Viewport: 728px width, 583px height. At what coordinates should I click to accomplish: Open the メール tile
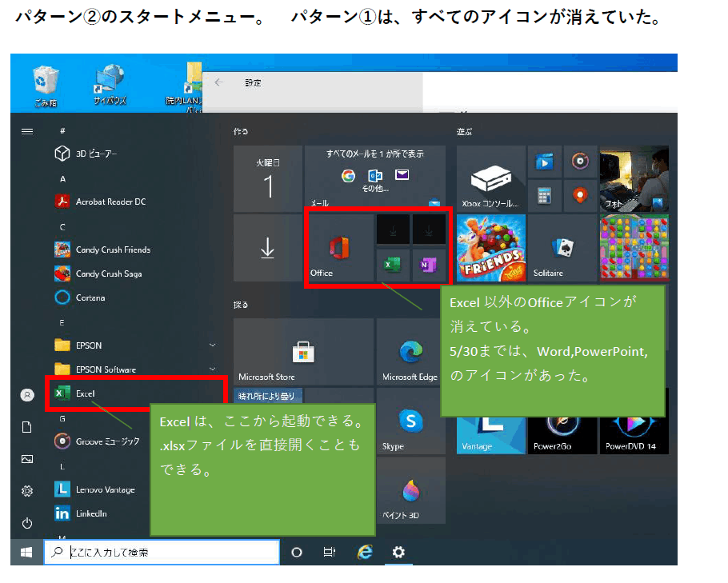point(375,177)
